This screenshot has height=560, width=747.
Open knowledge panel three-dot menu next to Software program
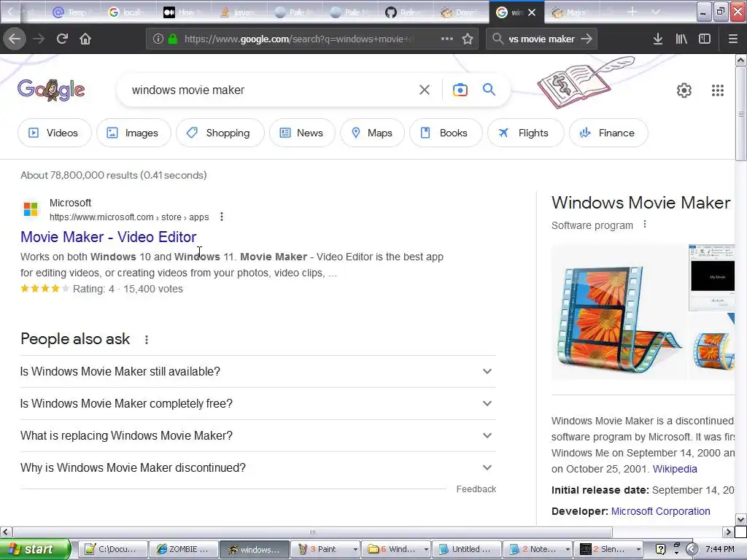point(645,225)
